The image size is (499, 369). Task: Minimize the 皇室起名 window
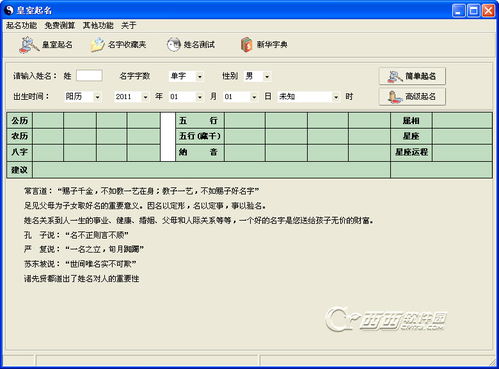pos(459,10)
